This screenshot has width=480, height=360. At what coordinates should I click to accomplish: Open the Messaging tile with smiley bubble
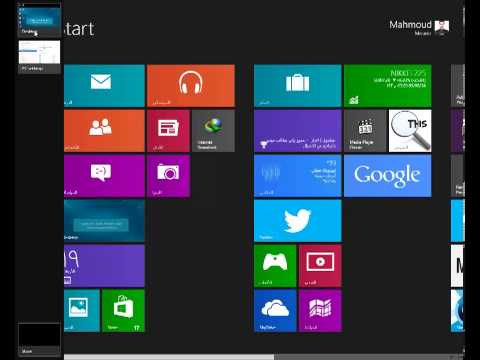point(104,176)
